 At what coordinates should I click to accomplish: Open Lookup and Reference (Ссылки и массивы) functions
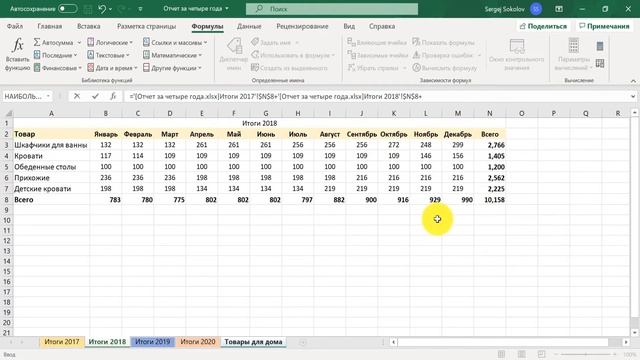(175, 42)
